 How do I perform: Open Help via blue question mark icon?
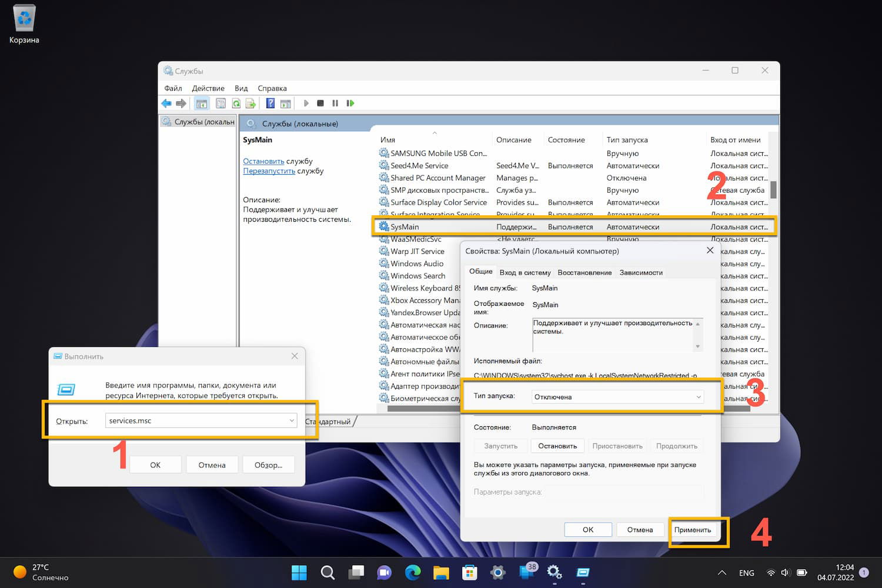[270, 103]
